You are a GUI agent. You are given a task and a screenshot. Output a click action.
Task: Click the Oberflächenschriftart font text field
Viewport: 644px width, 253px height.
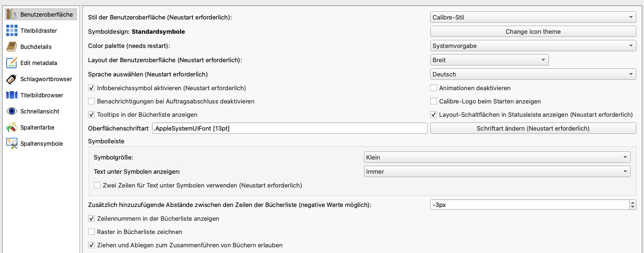(x=290, y=129)
